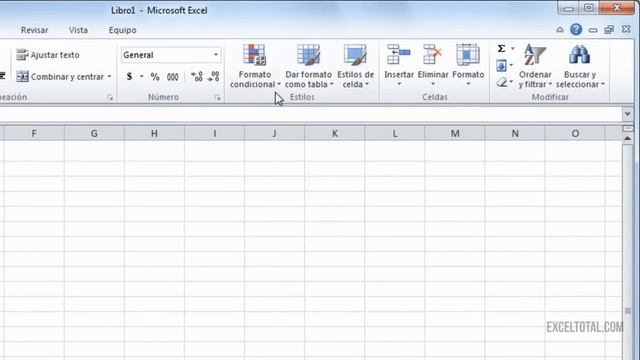
Task: Open the Formato condicional menu
Action: tap(255, 66)
